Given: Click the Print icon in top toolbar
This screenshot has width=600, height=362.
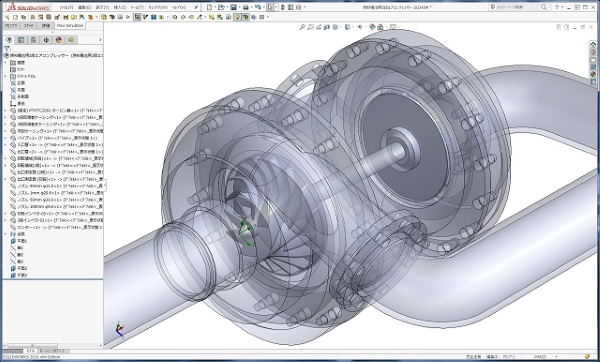Looking at the screenshot, I should point(245,7).
